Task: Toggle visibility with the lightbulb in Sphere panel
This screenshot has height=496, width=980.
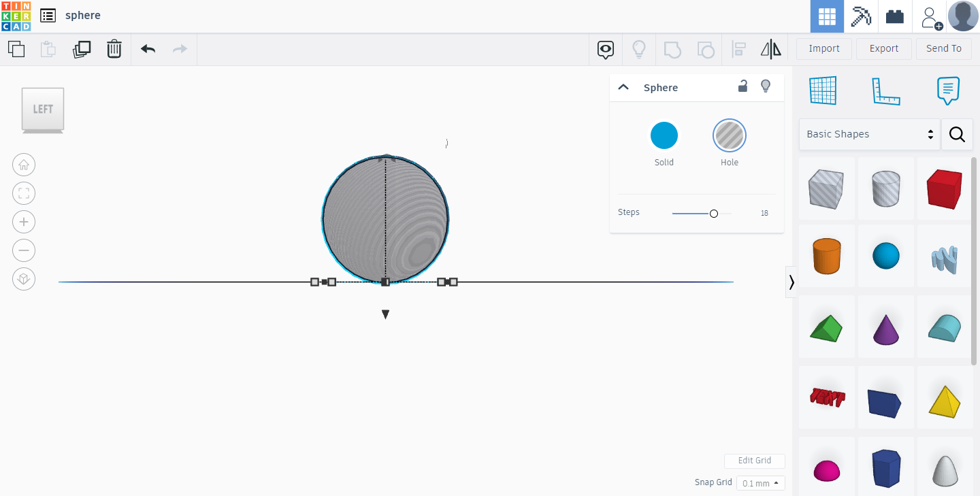Action: pos(765,86)
